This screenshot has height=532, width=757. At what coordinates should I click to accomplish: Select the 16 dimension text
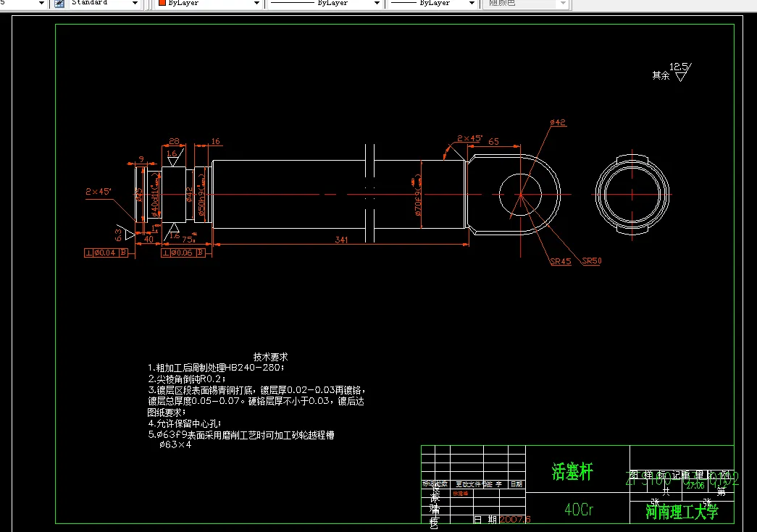click(x=215, y=141)
